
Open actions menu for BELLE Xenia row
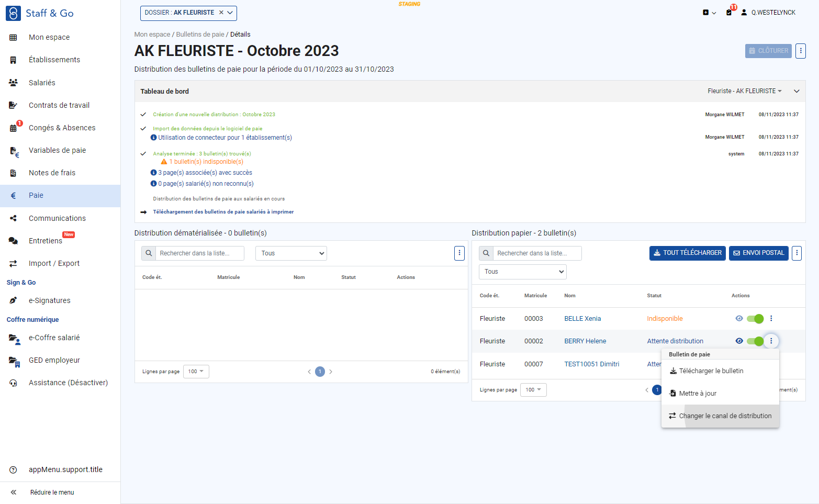click(771, 319)
